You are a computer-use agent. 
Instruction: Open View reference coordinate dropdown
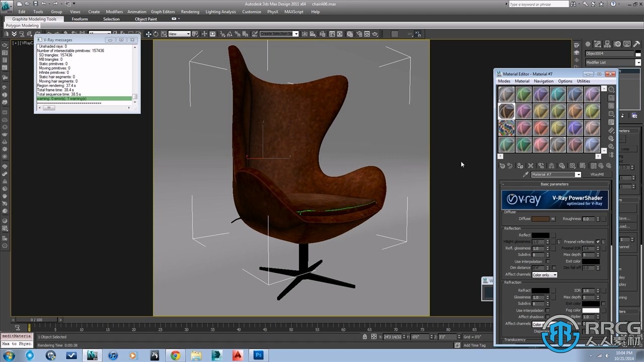(x=179, y=34)
